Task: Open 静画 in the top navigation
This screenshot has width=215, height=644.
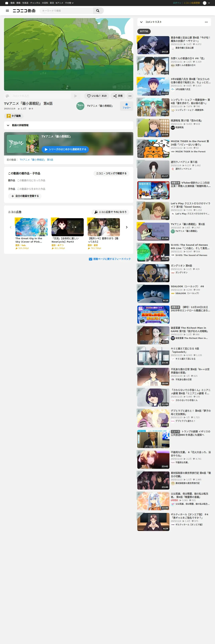Action: tap(19, 3)
